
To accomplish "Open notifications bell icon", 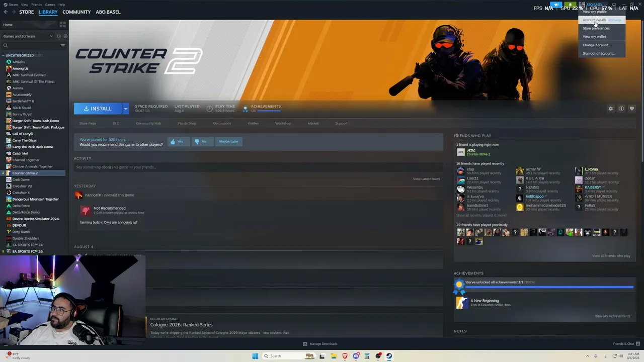I will [x=570, y=5].
